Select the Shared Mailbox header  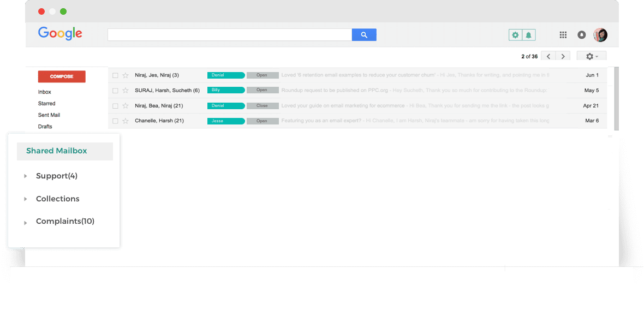65,151
